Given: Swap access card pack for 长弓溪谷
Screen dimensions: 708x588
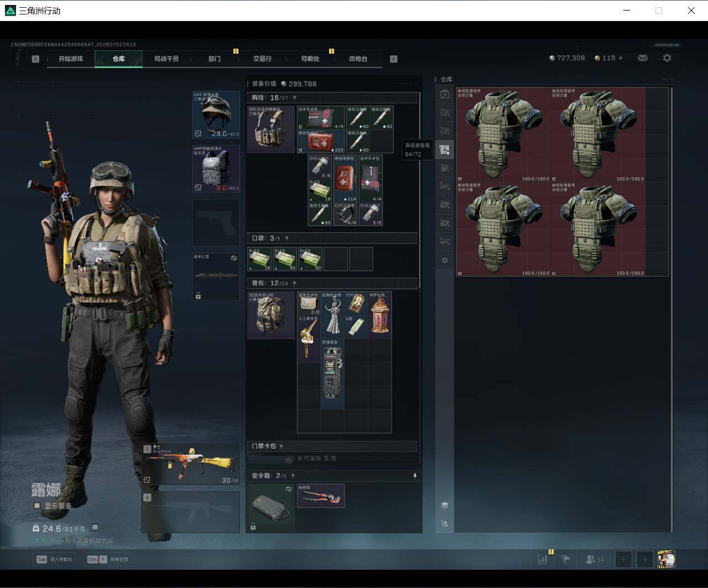Looking at the screenshot, I should pos(289,460).
